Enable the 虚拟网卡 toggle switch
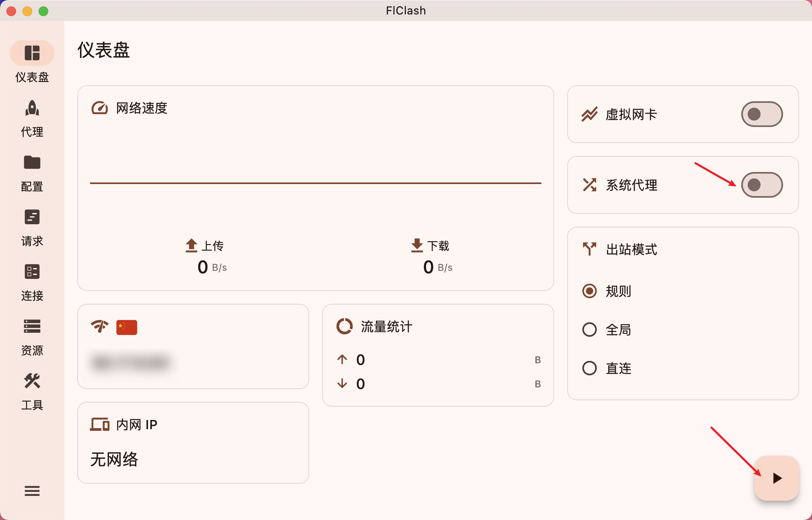The image size is (812, 520). click(762, 114)
